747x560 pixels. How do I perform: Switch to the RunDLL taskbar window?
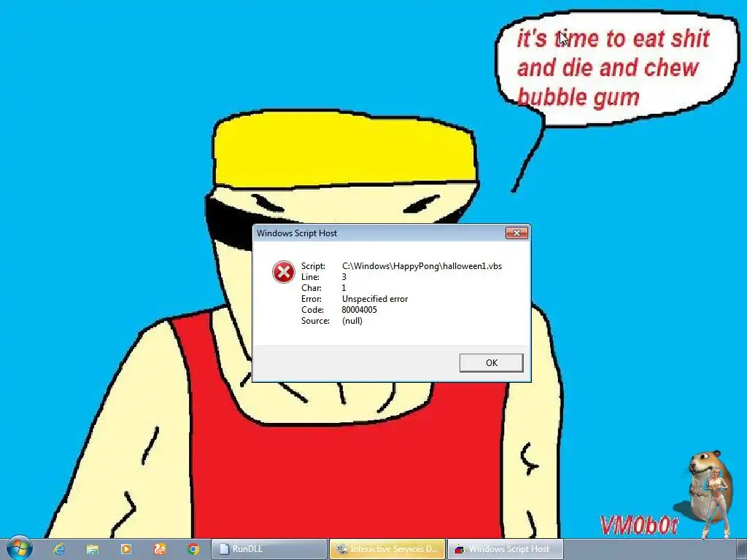pyautogui.click(x=269, y=549)
